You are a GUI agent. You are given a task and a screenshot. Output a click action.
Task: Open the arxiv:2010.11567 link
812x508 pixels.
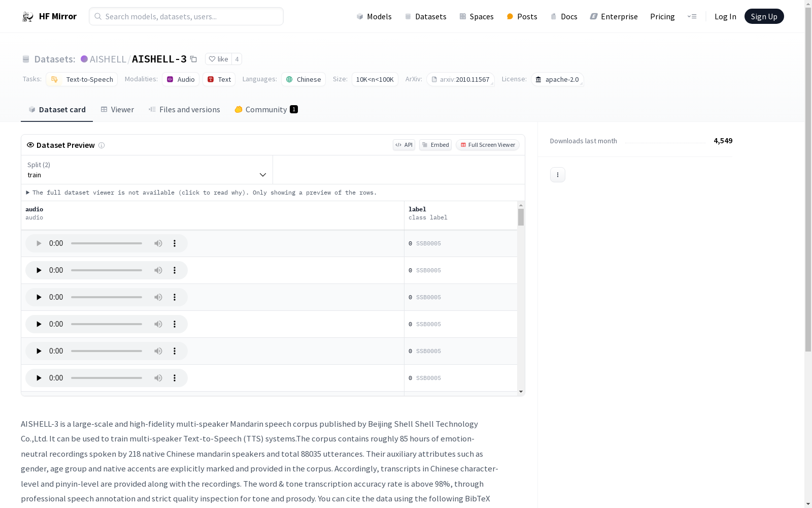pos(461,79)
